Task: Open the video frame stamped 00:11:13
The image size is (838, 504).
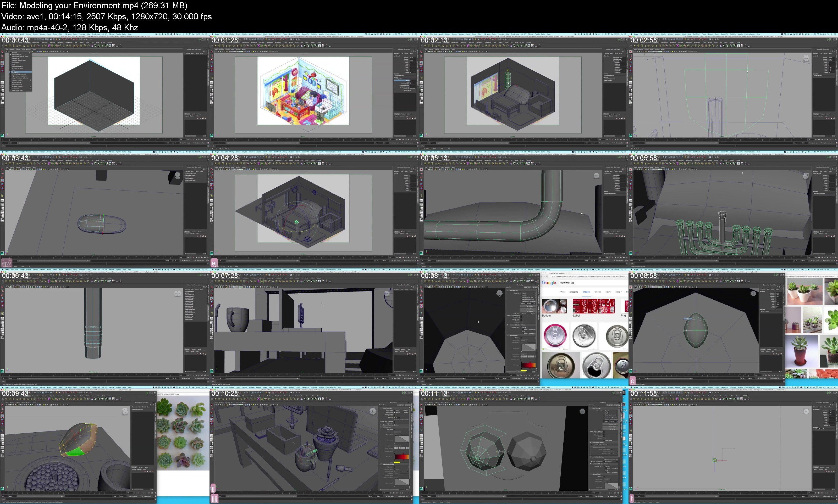Action: tap(524, 445)
